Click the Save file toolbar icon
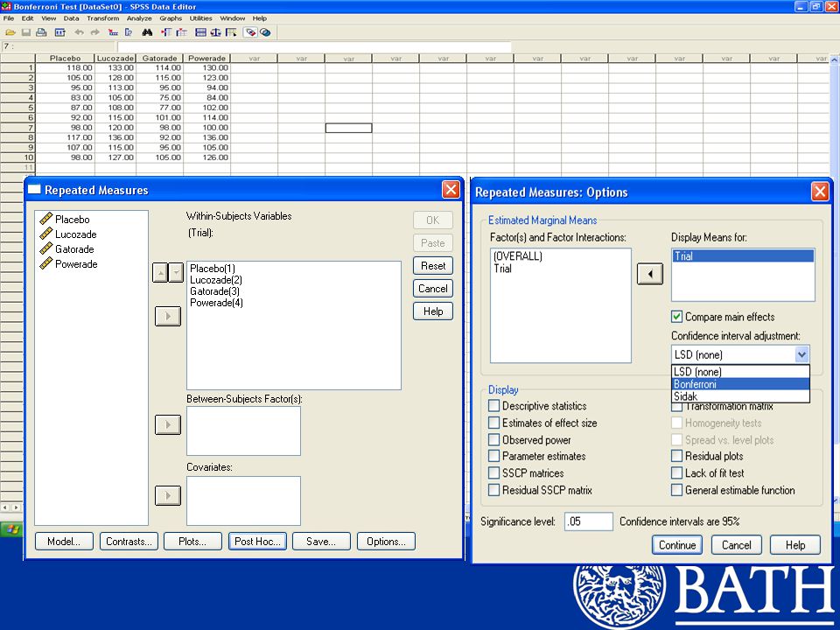 [x=25, y=32]
